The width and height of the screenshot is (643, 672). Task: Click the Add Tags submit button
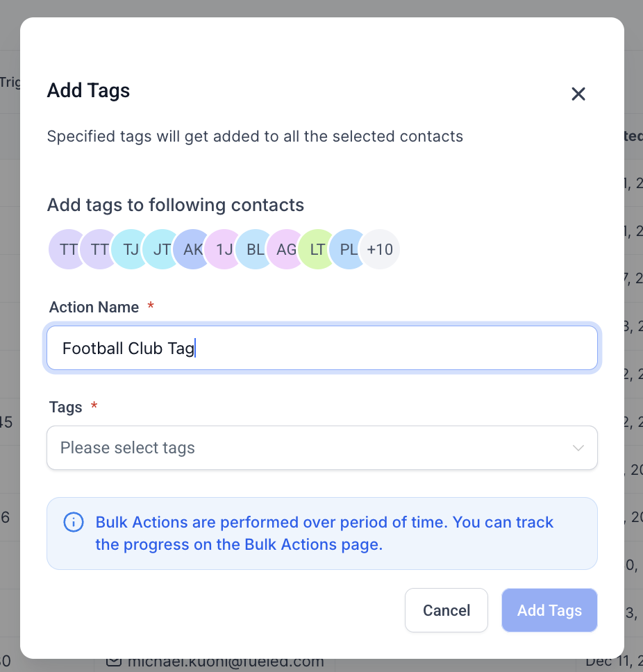(549, 610)
